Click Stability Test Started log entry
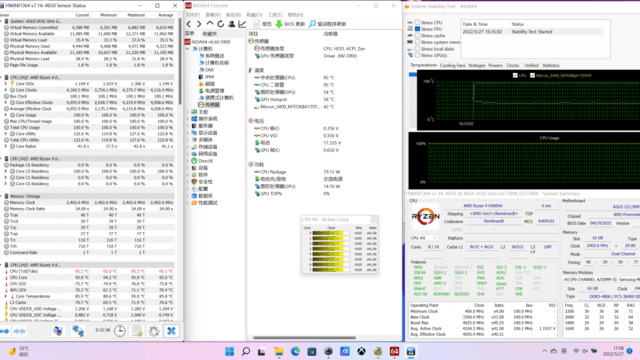Viewport: 640px width, 360px height. [x=532, y=31]
